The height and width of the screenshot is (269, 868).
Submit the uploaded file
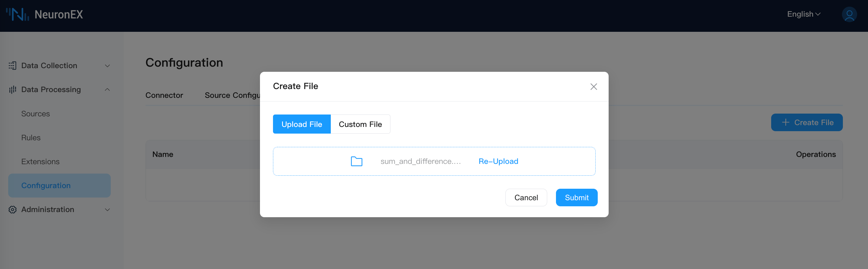576,198
